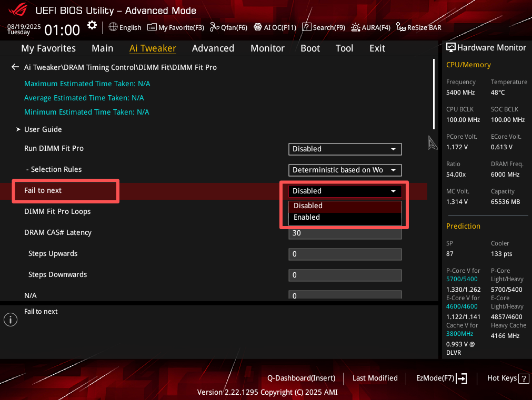Switch to EzMode(F7)

tap(441, 378)
